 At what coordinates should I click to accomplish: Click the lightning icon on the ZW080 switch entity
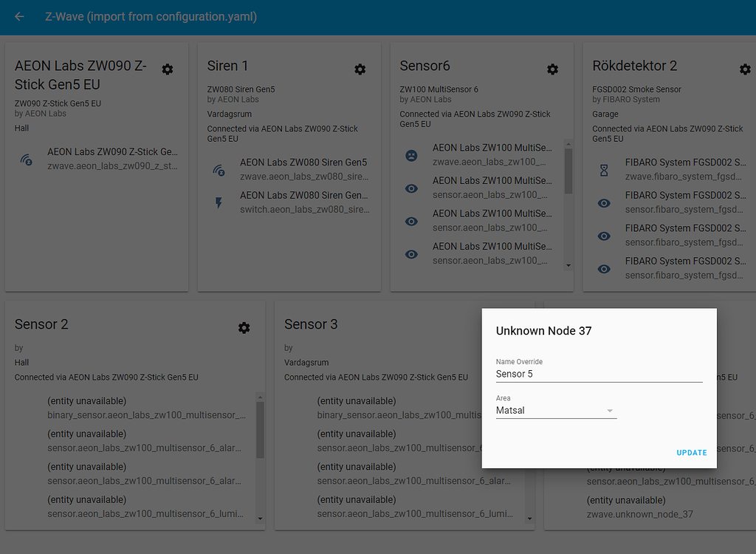220,201
